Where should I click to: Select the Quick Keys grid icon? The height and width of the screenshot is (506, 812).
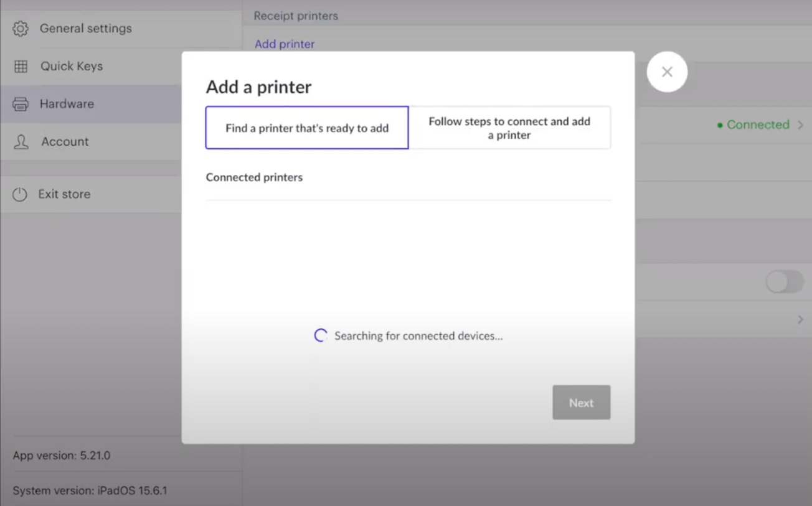[x=21, y=66]
